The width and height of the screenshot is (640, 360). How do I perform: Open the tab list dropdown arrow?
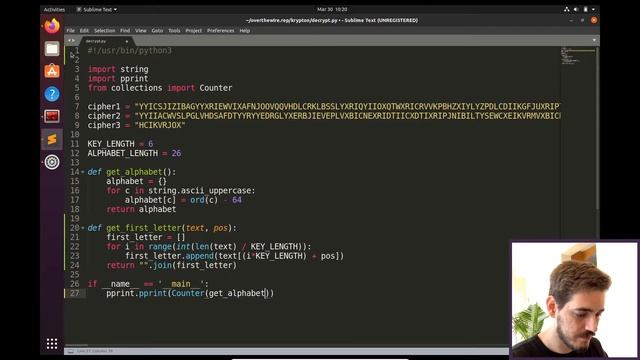pyautogui.click(x=594, y=40)
